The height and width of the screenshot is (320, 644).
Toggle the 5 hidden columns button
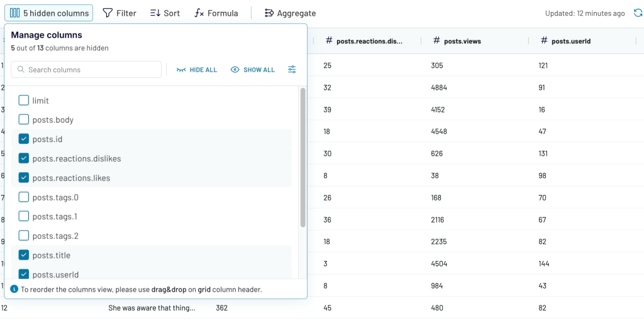click(49, 13)
